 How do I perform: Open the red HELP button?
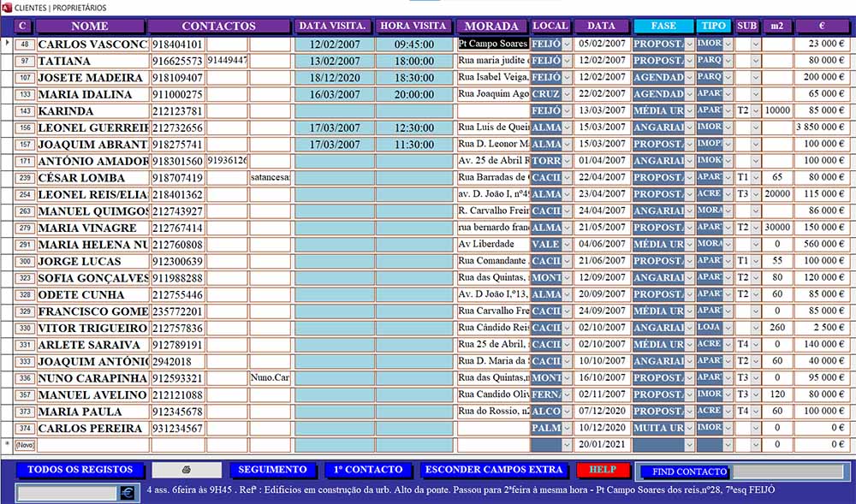coord(603,470)
